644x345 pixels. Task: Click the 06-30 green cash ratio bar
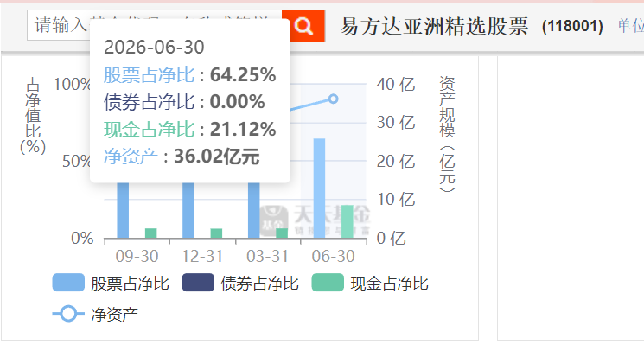(x=348, y=221)
